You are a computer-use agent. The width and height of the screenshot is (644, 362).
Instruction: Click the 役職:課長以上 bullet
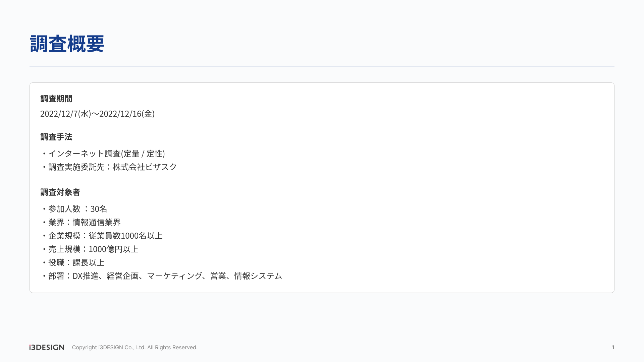click(74, 263)
